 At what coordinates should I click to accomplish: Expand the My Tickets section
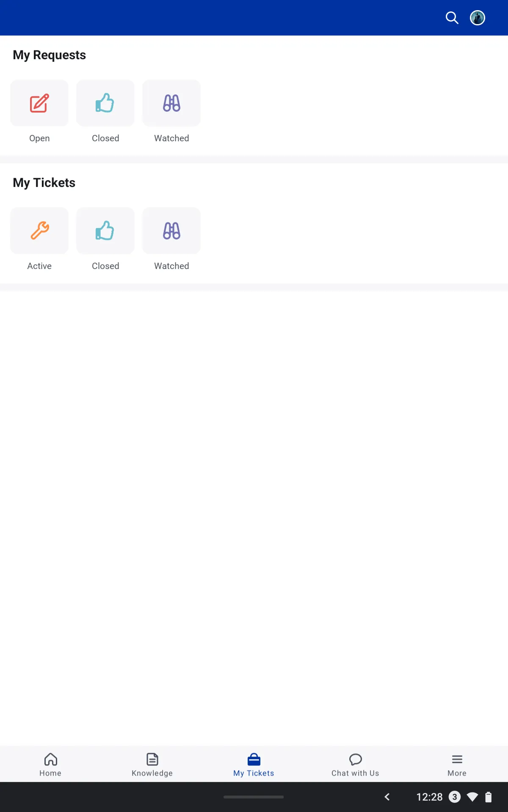pos(44,182)
